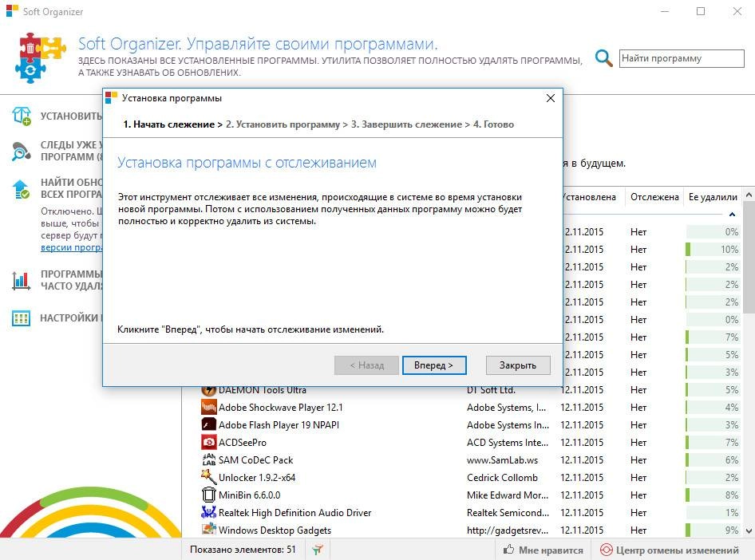
Task: Click the disabled '< Назад' button
Action: pyautogui.click(x=366, y=365)
